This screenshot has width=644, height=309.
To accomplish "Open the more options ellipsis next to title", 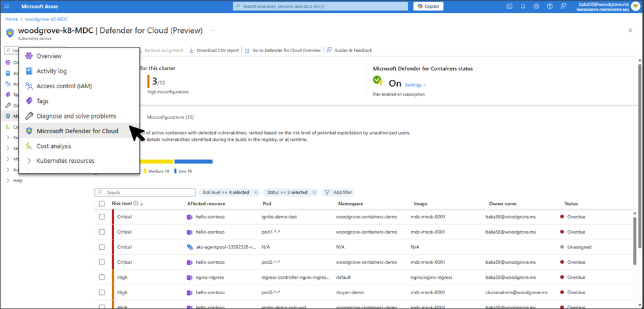I will (213, 31).
